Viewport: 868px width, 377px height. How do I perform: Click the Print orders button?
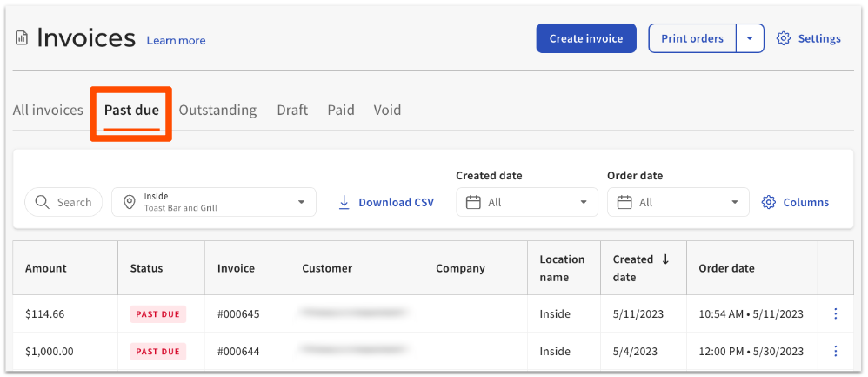coord(691,38)
